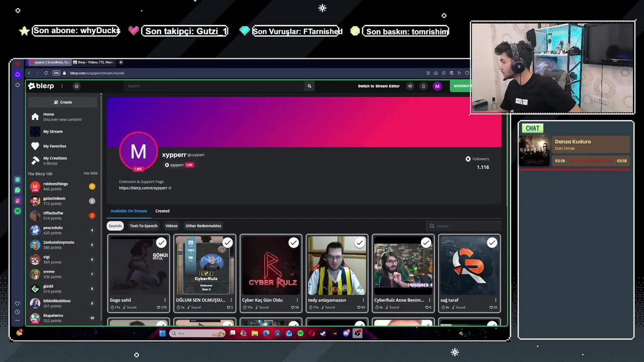The width and height of the screenshot is (644, 362).
Task: Open galacimbom in Blerp 100 list
Action: point(63,201)
